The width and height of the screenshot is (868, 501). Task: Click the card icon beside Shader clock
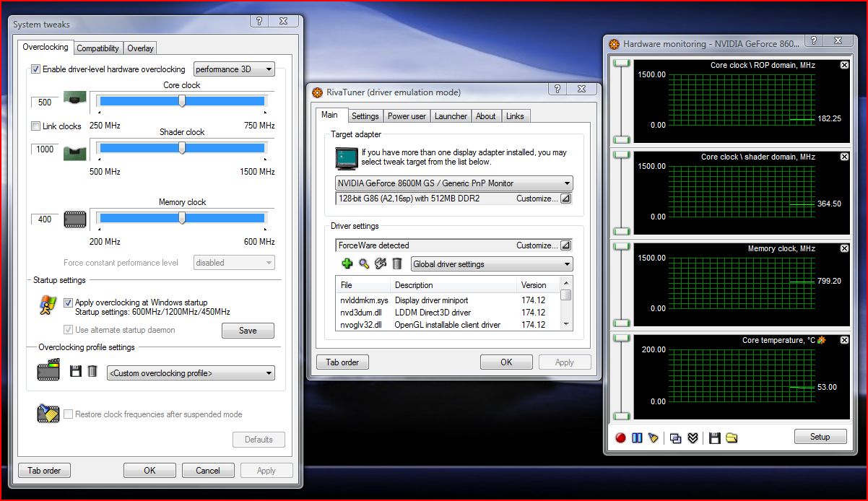coord(75,152)
